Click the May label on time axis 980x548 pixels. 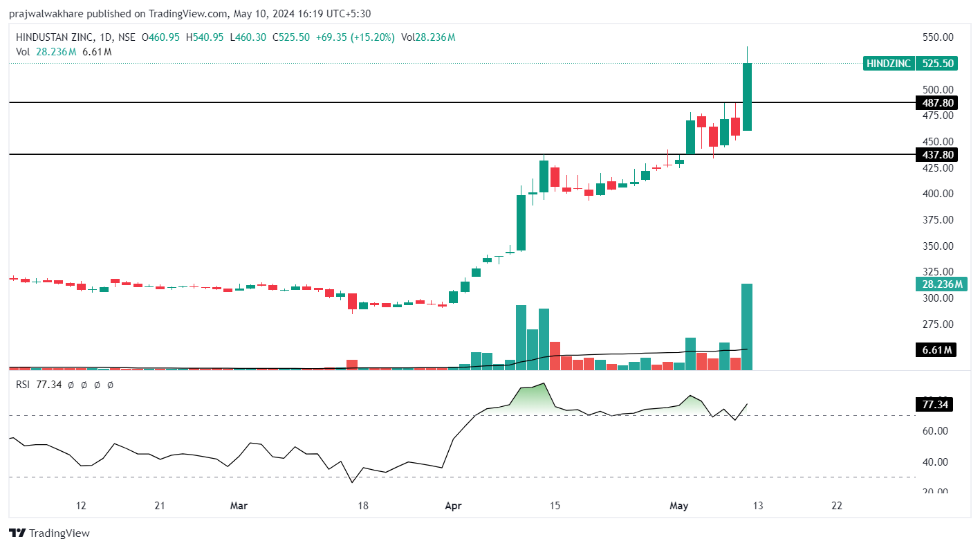679,506
